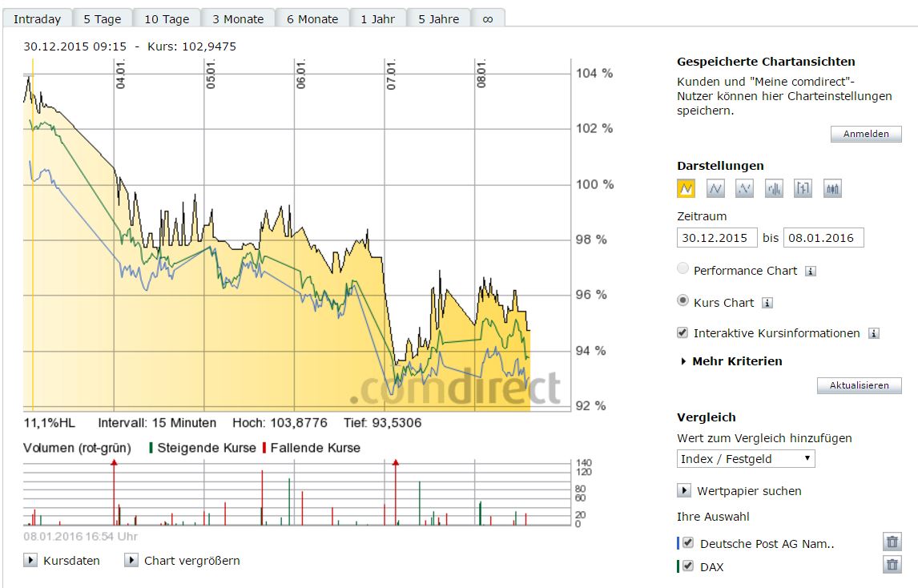Toggle Deutsche Post AG checkbox

coord(688,543)
